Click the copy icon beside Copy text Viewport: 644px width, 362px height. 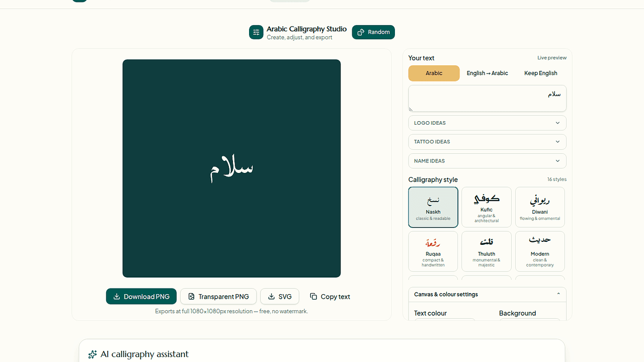click(313, 297)
